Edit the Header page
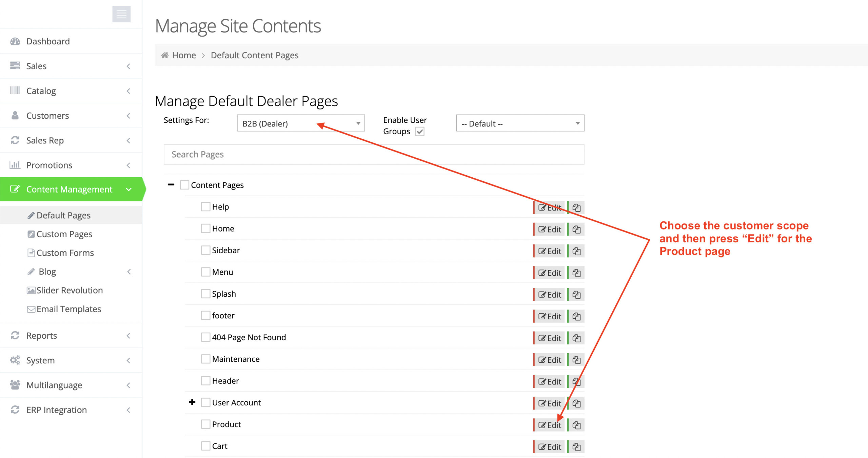Image resolution: width=868 pixels, height=458 pixels. (x=549, y=381)
